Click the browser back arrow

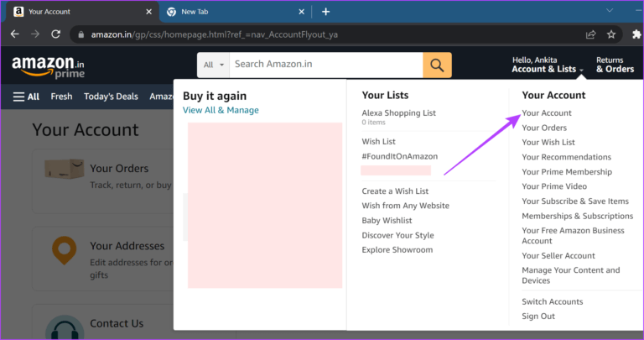[x=15, y=34]
